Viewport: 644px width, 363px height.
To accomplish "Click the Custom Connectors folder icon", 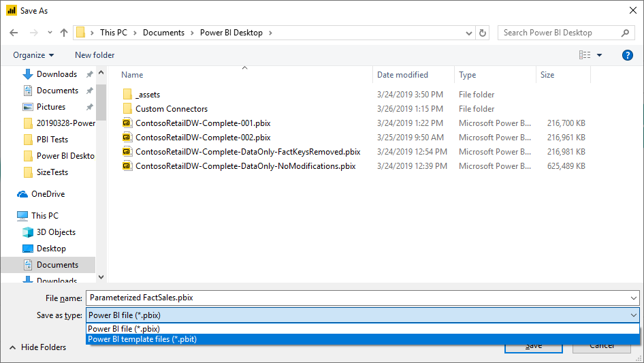I will tap(127, 109).
